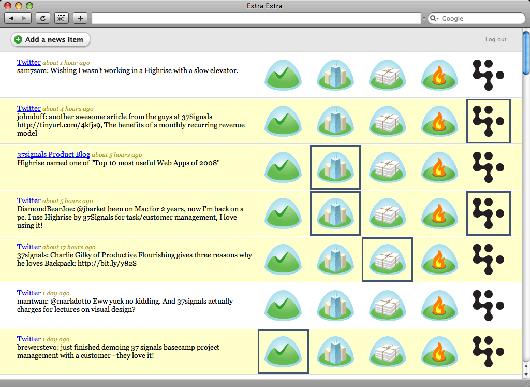530x387 pixels.
Task: Click the Highrise icon in the brewersteve row
Action: point(335,352)
